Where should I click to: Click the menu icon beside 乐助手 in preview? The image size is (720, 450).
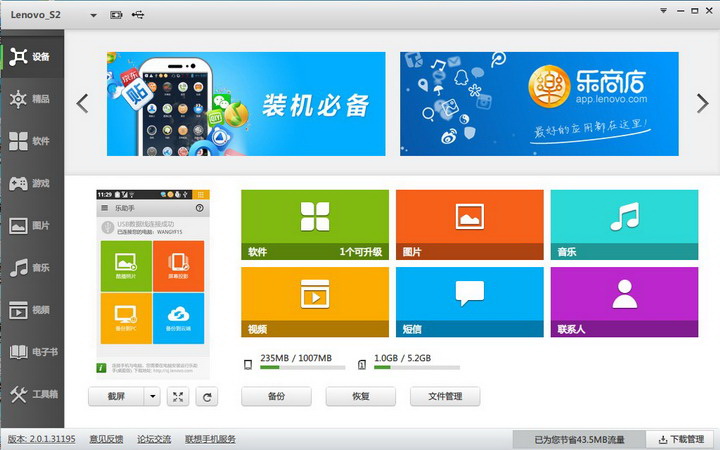[105, 208]
